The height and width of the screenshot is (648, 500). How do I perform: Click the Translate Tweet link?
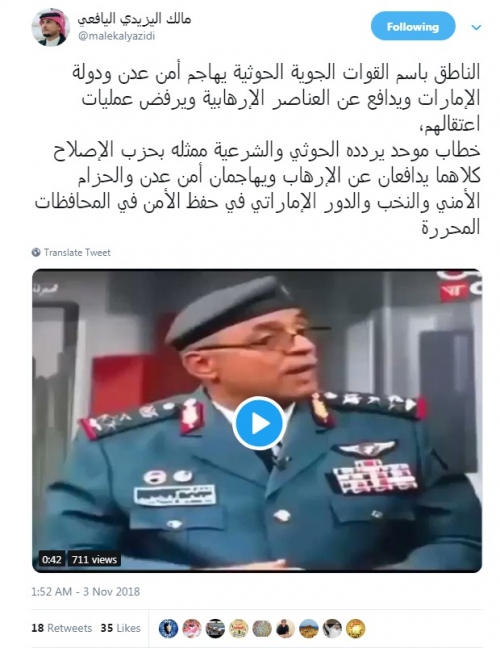tap(77, 253)
